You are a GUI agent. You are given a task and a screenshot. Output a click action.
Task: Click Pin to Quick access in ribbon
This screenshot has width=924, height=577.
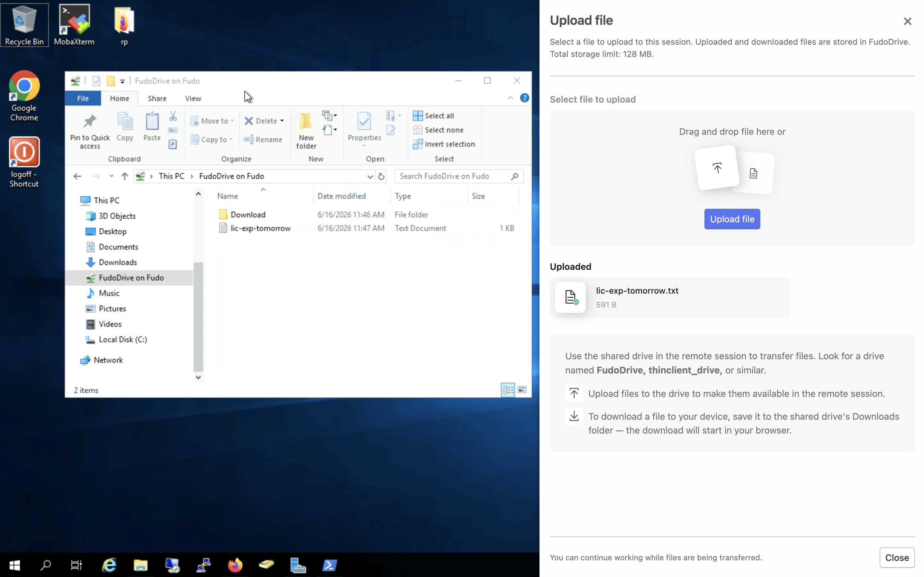(x=90, y=131)
